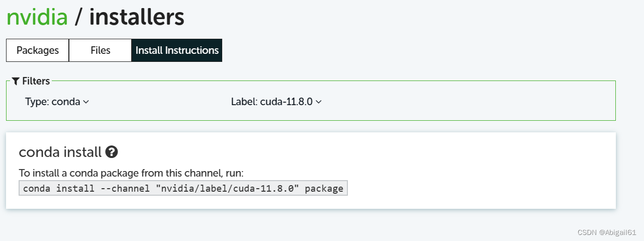Click the conda install section heading
Screen dimensions: 644x241
(60, 152)
